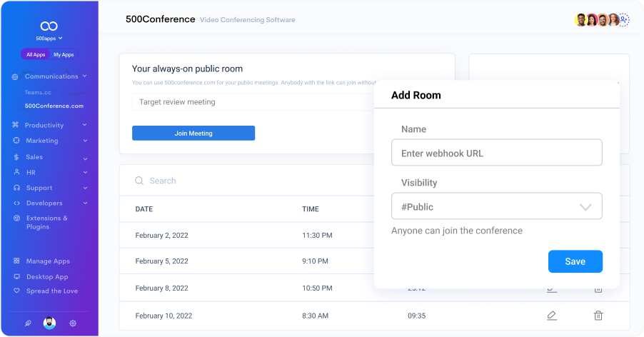
Task: Open Extensions & Plugins menu item
Action: [47, 223]
